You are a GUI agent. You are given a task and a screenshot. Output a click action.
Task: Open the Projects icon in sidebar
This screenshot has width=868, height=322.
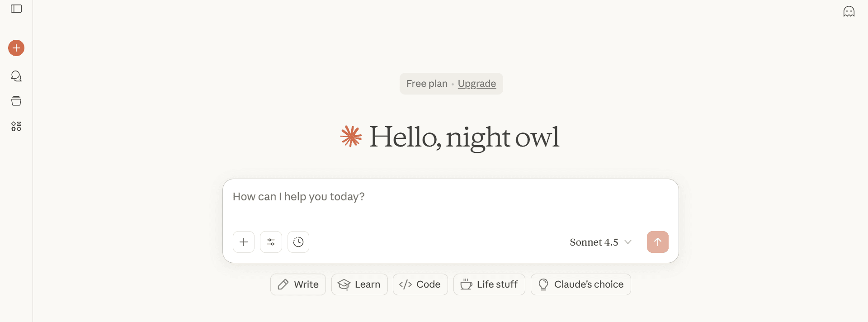pyautogui.click(x=16, y=101)
